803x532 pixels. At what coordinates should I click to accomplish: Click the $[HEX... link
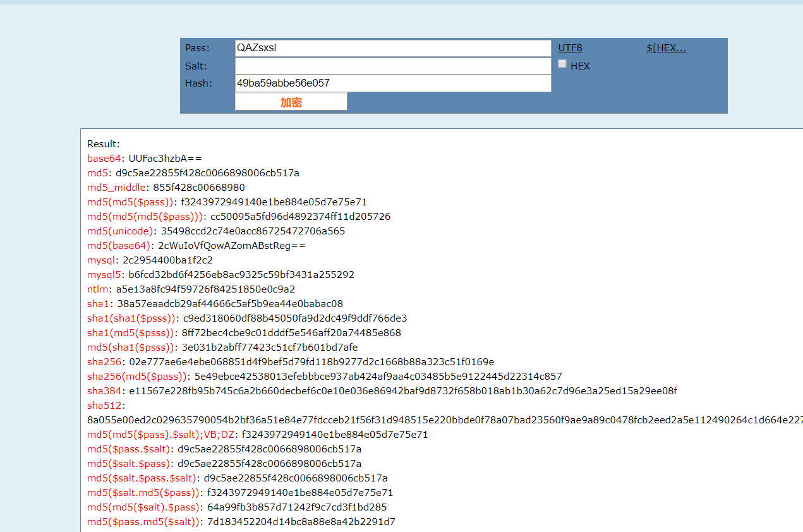[666, 48]
